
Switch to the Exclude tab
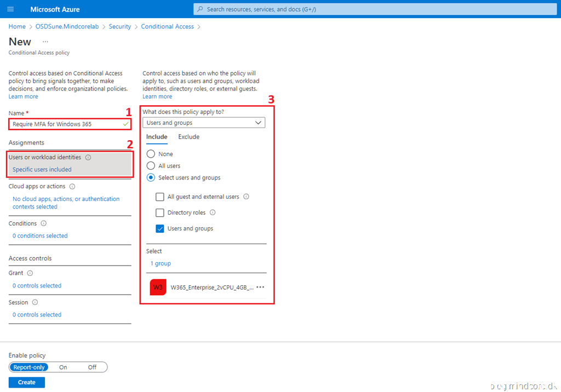click(188, 137)
